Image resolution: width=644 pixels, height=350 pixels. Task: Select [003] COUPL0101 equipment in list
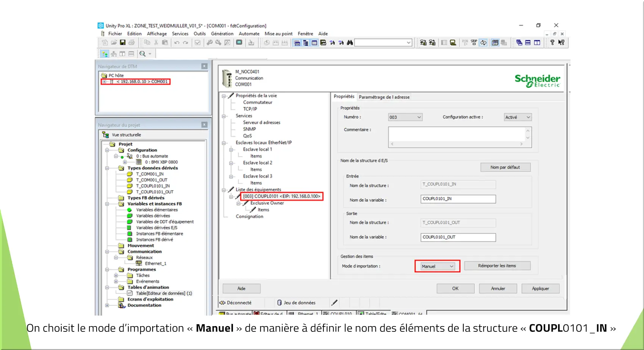pos(281,196)
